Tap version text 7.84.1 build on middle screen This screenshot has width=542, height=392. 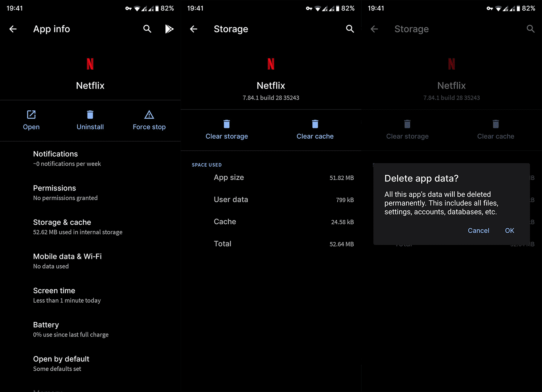pyautogui.click(x=271, y=98)
